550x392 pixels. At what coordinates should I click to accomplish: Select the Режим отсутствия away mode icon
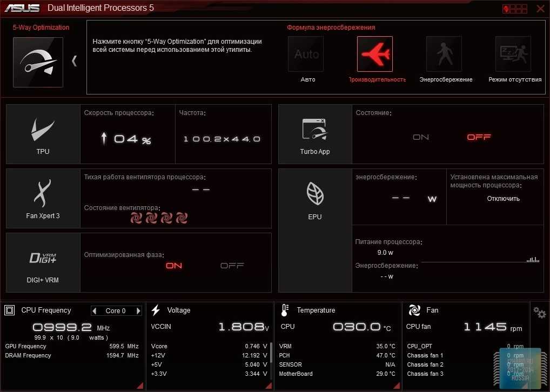(513, 54)
